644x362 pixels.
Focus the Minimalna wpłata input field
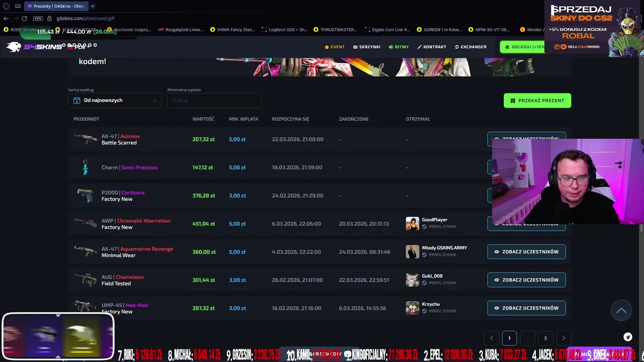click(x=214, y=100)
